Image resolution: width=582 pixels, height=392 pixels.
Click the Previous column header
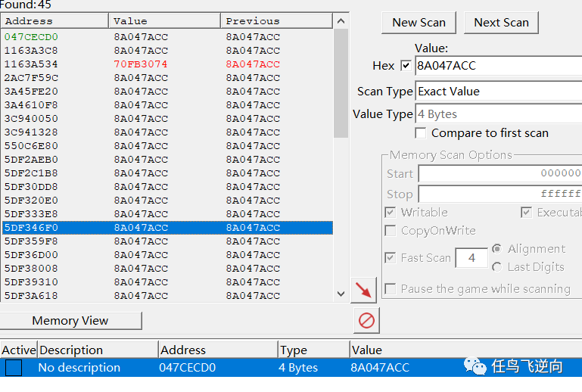(x=276, y=21)
